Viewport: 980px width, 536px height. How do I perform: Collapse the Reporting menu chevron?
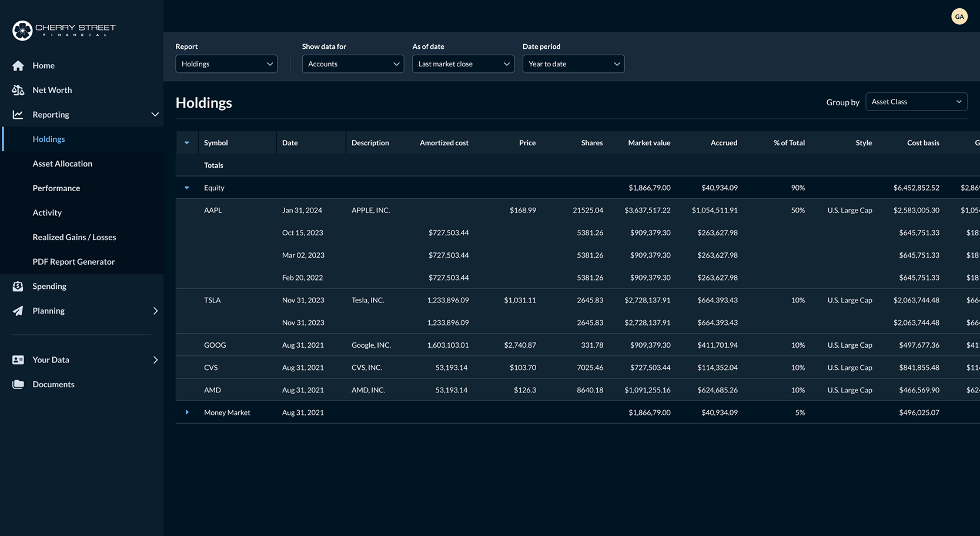coord(155,115)
